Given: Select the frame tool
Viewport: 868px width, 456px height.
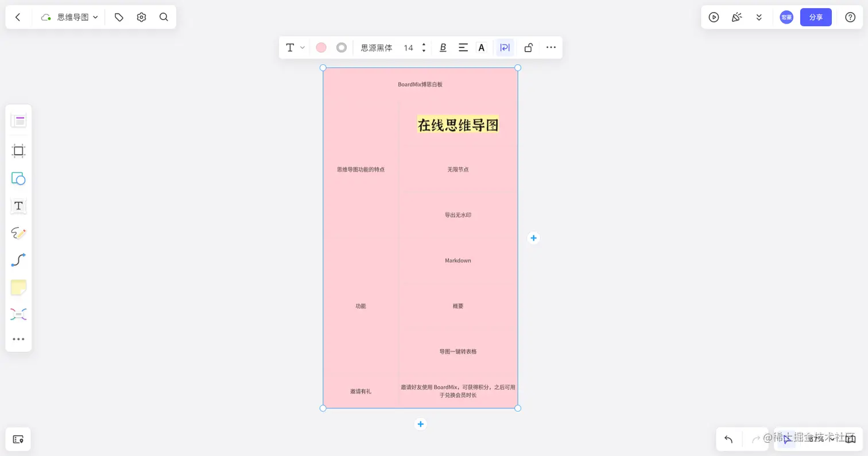Looking at the screenshot, I should click(18, 151).
